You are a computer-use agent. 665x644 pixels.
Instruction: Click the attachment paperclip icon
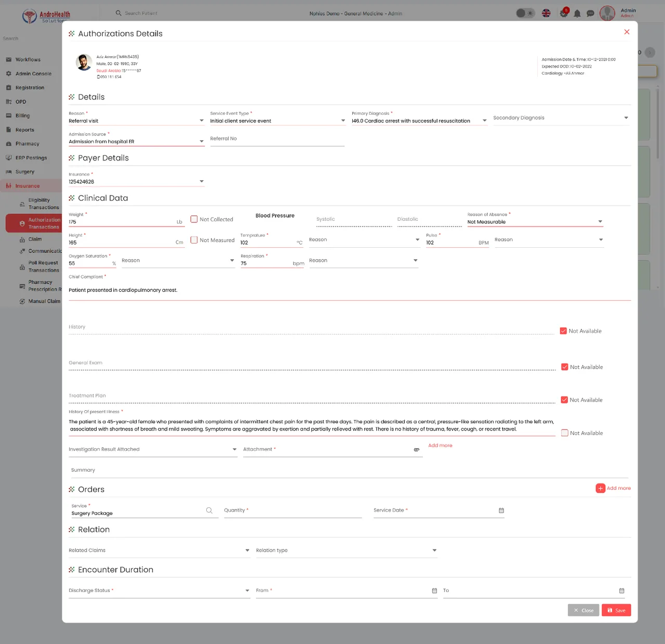(417, 450)
